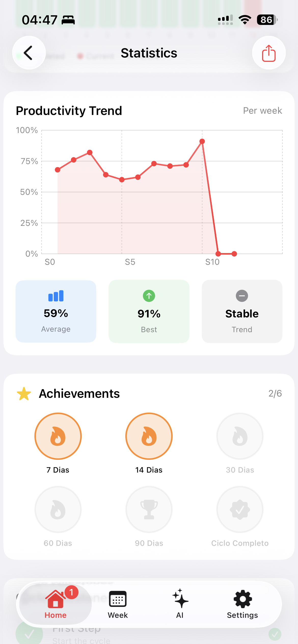Tap the bar chart icon above 59%
The width and height of the screenshot is (298, 644).
[56, 296]
